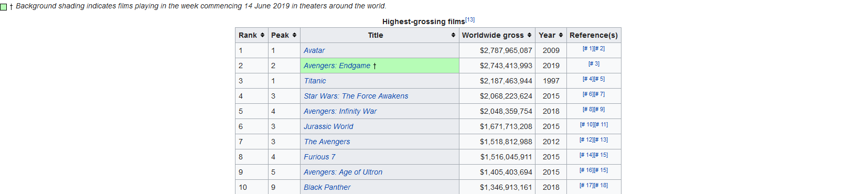Image resolution: width=868 pixels, height=194 pixels.
Task: Open Avengers: Endgame film link
Action: pyautogui.click(x=337, y=66)
